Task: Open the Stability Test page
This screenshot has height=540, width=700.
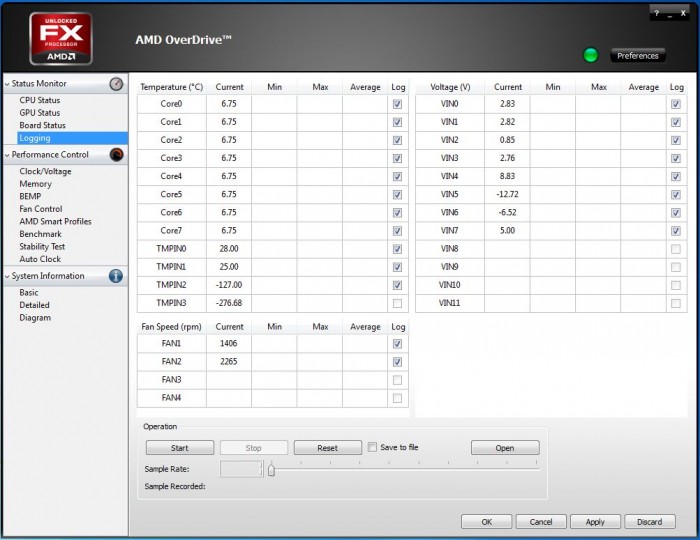Action: pyautogui.click(x=42, y=246)
